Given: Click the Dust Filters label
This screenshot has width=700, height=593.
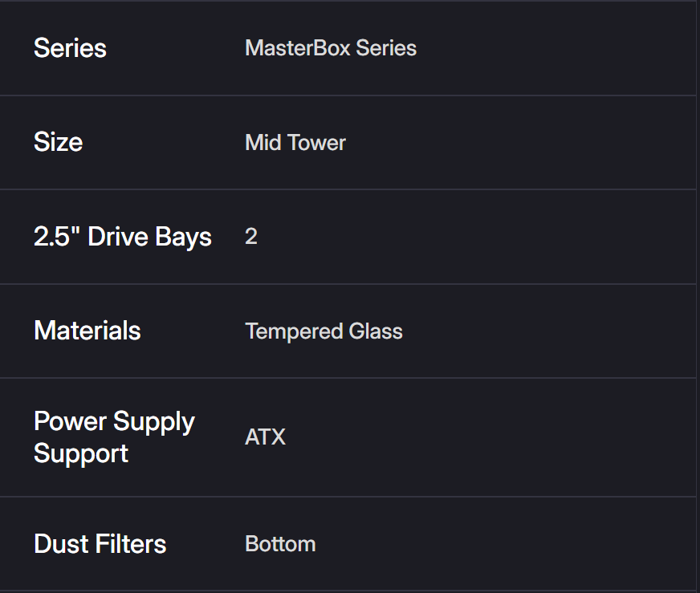Looking at the screenshot, I should [100, 544].
